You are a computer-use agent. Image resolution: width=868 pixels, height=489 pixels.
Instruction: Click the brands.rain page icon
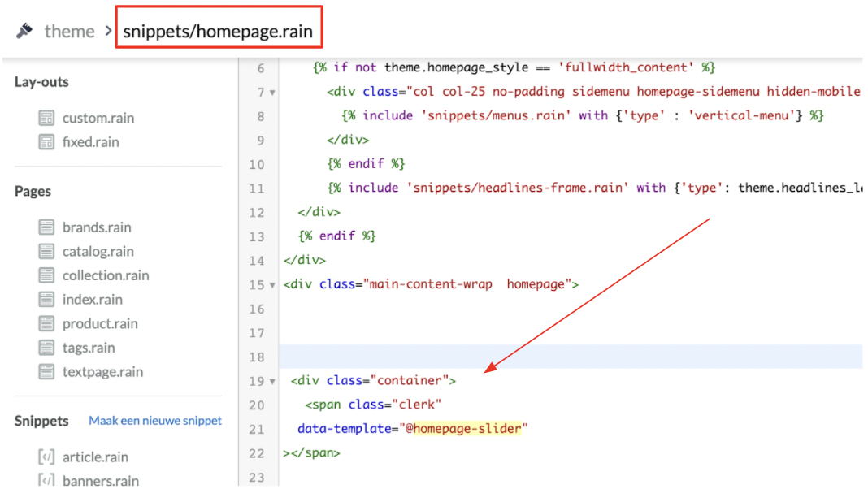point(46,227)
